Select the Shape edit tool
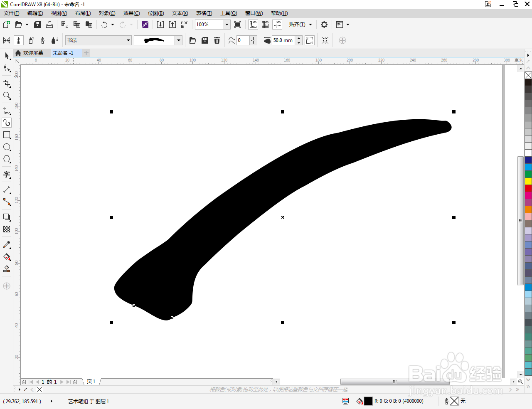Viewport: 532px width, 409px height. click(7, 68)
